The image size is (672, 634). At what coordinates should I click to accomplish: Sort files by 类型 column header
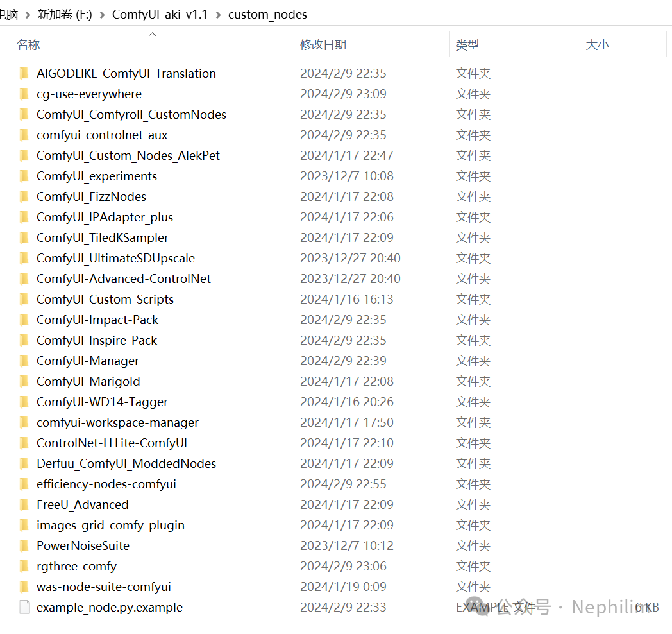pos(467,45)
